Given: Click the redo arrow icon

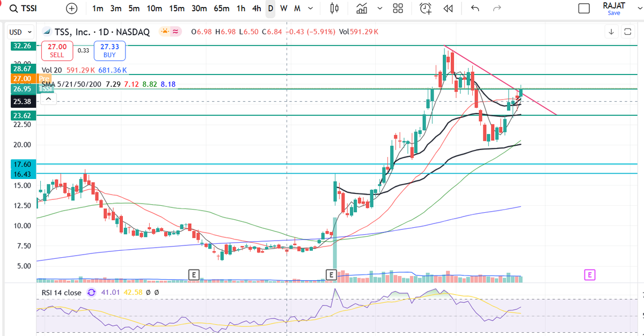Looking at the screenshot, I should click(497, 9).
